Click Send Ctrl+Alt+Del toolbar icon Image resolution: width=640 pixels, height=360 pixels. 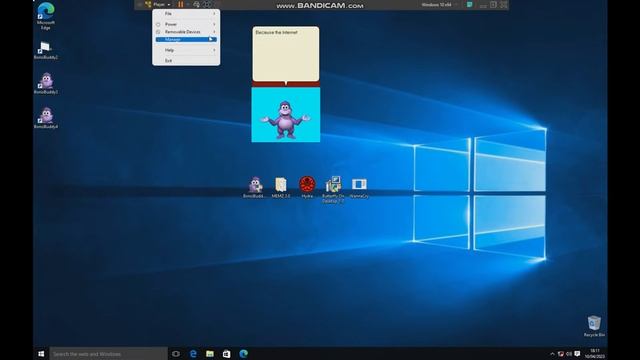click(x=196, y=4)
